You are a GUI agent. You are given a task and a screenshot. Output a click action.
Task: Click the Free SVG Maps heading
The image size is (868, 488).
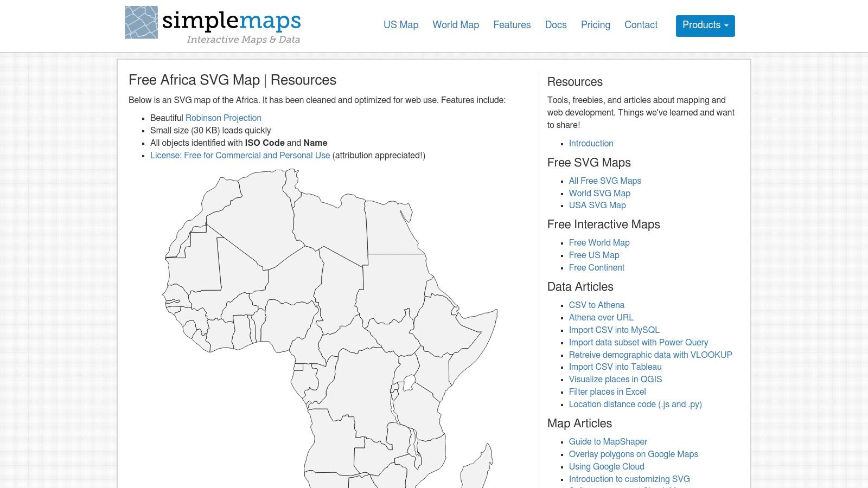(x=589, y=163)
